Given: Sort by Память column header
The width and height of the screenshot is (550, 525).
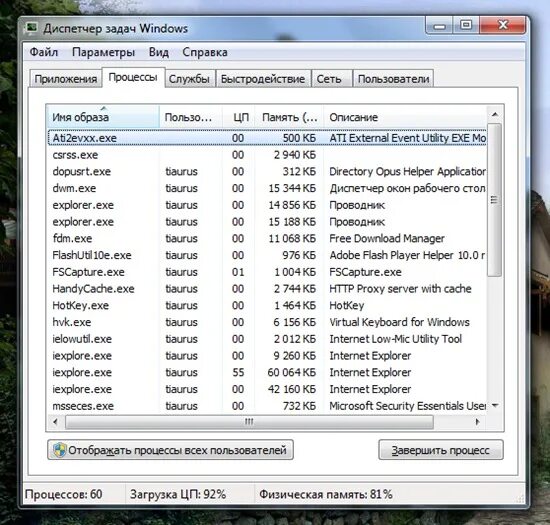Looking at the screenshot, I should tap(289, 117).
